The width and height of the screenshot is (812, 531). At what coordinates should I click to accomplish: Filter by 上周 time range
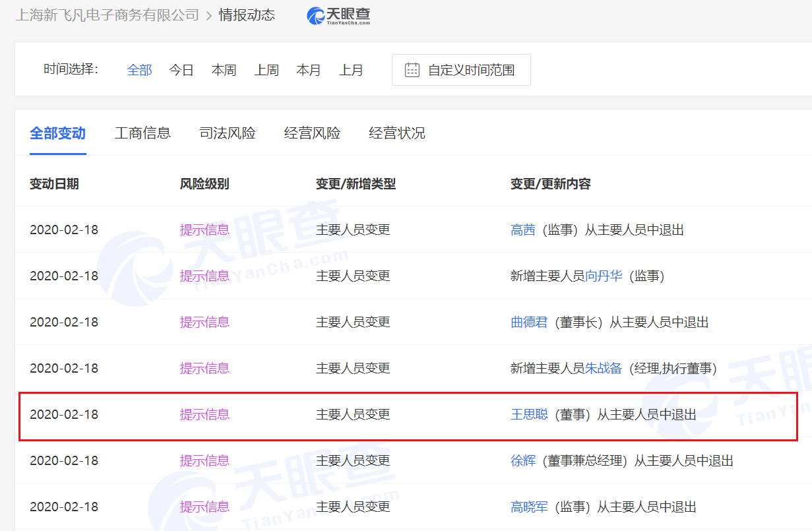coord(266,70)
